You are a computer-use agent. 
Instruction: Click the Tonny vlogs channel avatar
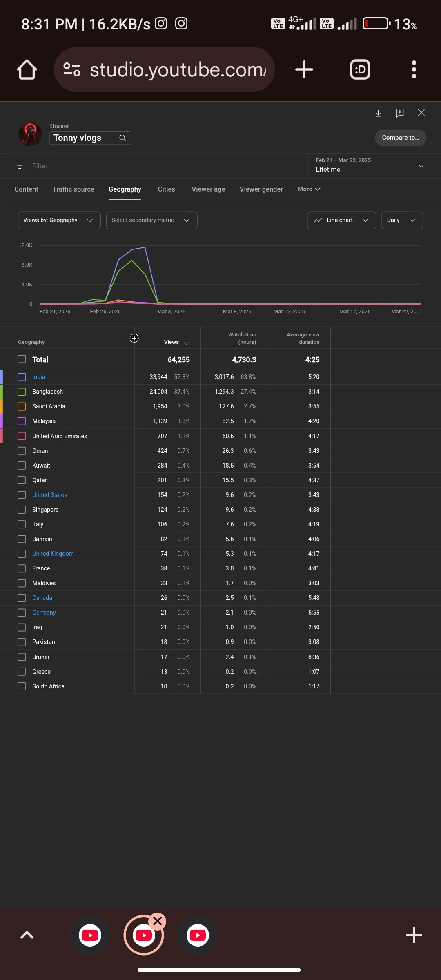tap(30, 134)
